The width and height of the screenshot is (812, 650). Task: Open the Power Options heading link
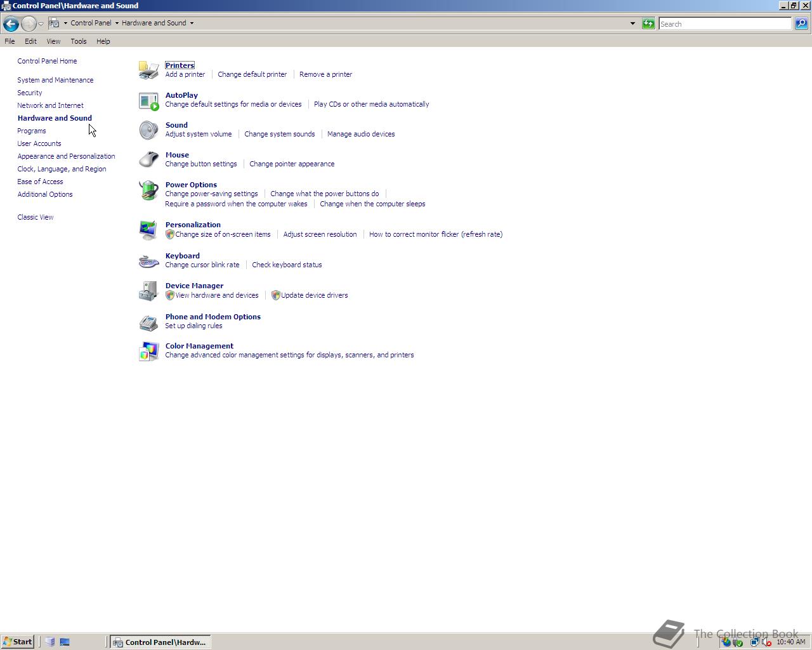click(191, 185)
